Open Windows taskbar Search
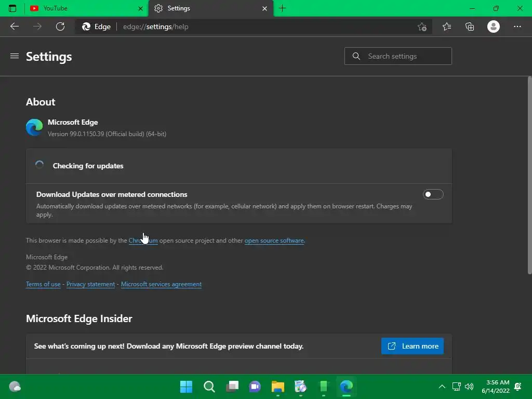The width and height of the screenshot is (532, 399). (x=209, y=387)
